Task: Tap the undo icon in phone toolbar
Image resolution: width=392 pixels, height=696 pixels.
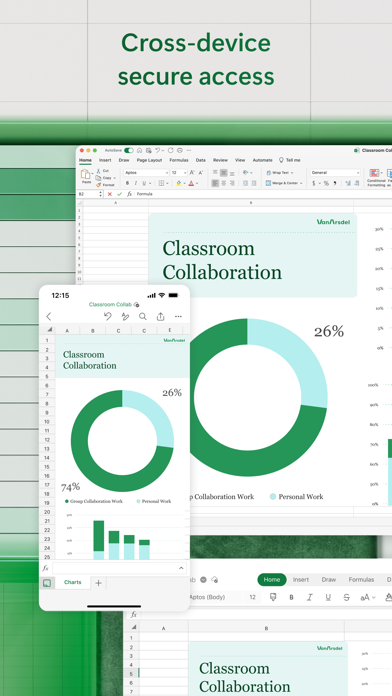Action: 107,316
